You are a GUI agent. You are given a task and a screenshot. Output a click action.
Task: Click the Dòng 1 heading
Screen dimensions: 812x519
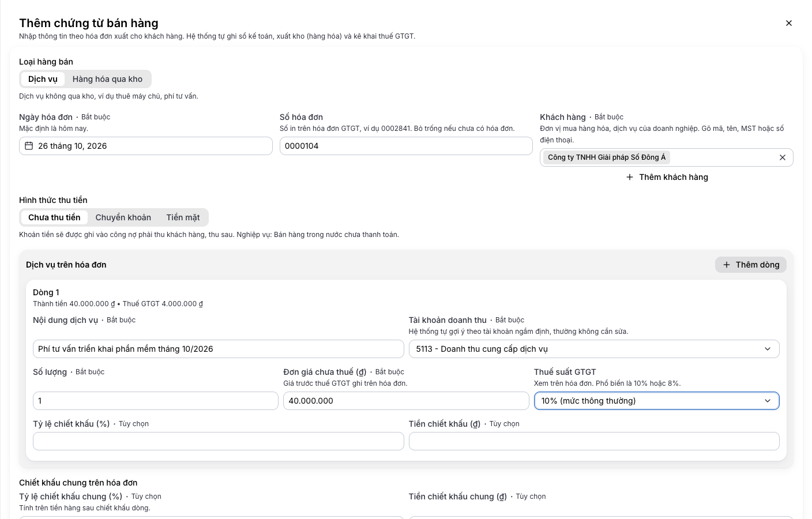click(46, 292)
